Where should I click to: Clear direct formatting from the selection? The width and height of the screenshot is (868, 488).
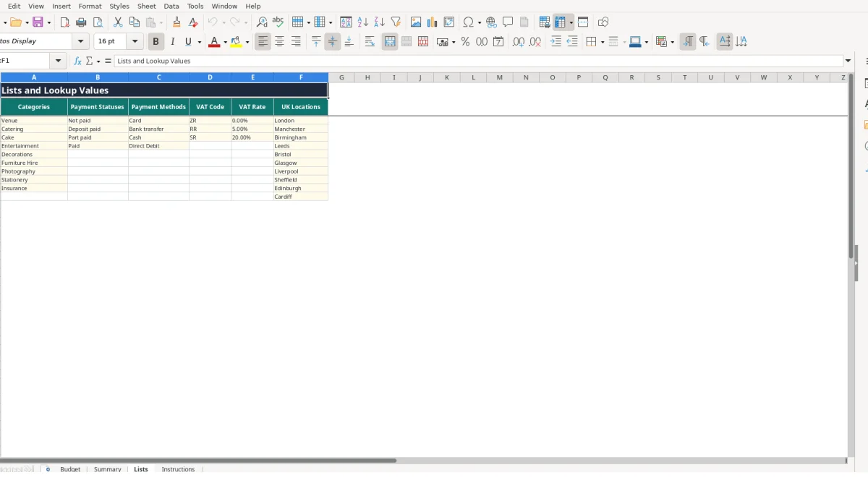[x=192, y=22]
